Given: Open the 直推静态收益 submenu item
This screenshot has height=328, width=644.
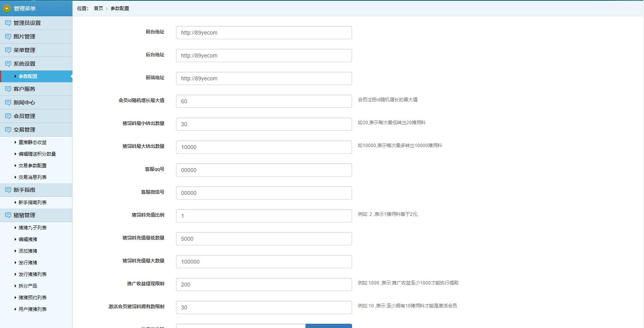Looking at the screenshot, I should pos(33,142).
